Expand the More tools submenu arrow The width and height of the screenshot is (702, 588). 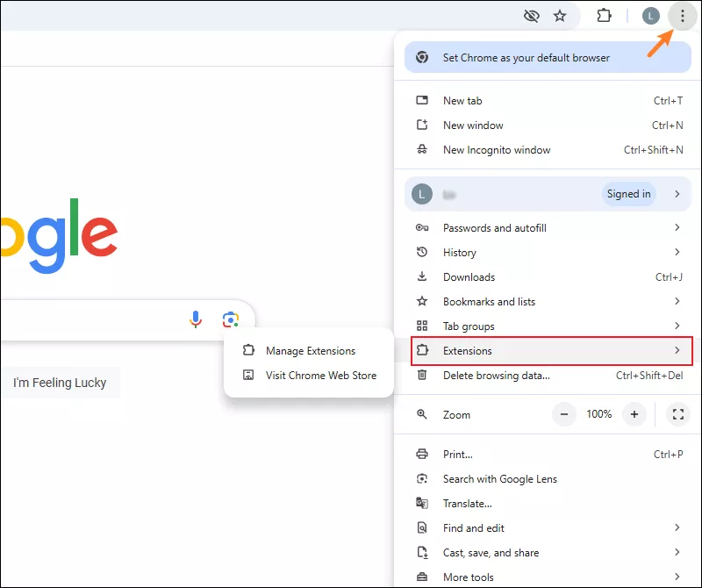click(x=677, y=577)
